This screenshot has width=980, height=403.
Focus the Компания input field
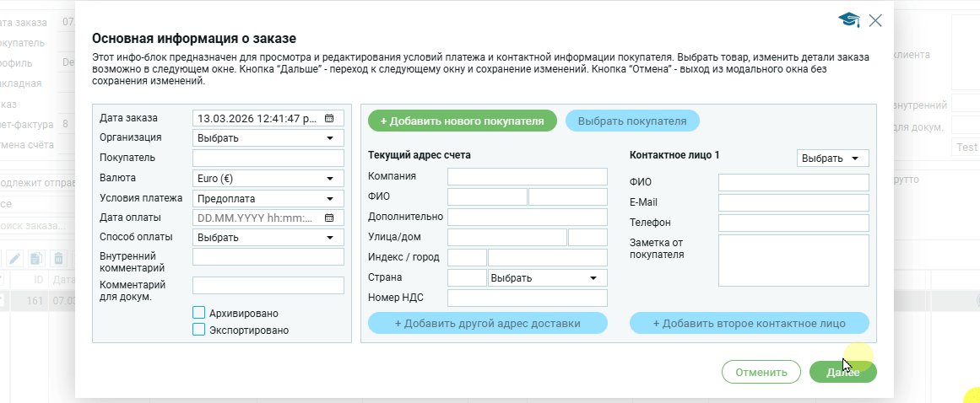coord(527,176)
